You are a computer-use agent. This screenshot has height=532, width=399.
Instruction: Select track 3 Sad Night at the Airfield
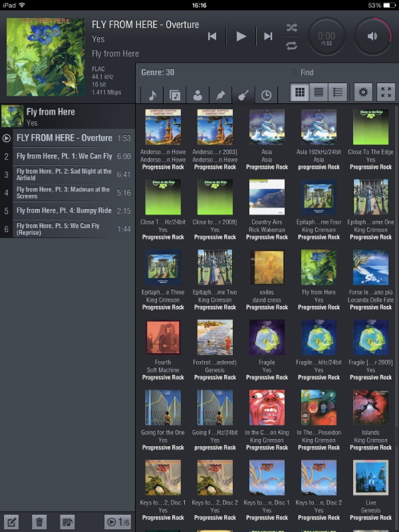tap(68, 174)
